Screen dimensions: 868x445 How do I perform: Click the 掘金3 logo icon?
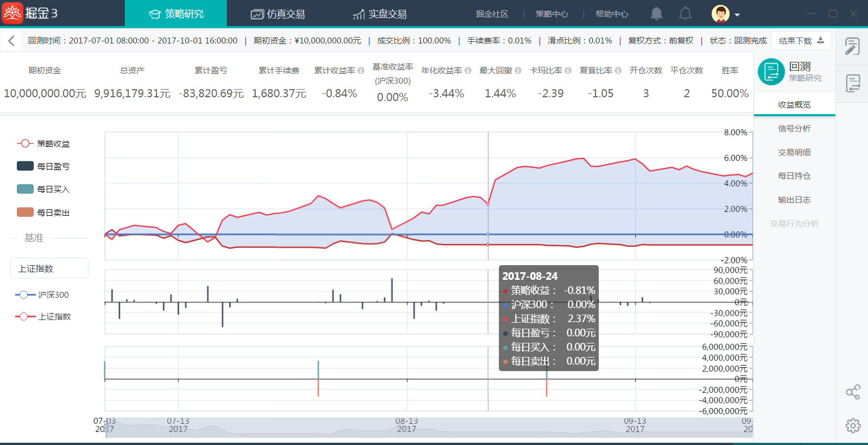point(12,13)
